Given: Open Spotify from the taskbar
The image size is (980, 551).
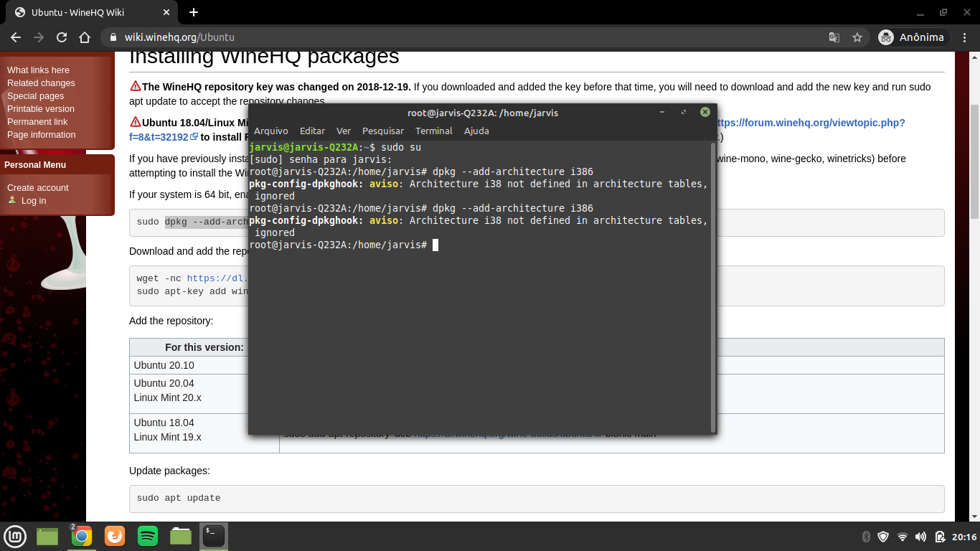Looking at the screenshot, I should pyautogui.click(x=148, y=536).
